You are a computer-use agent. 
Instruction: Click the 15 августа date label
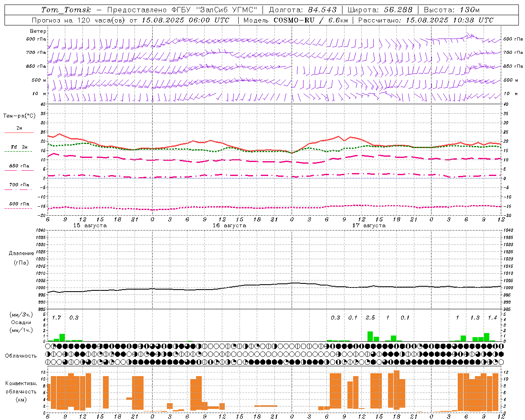90,226
